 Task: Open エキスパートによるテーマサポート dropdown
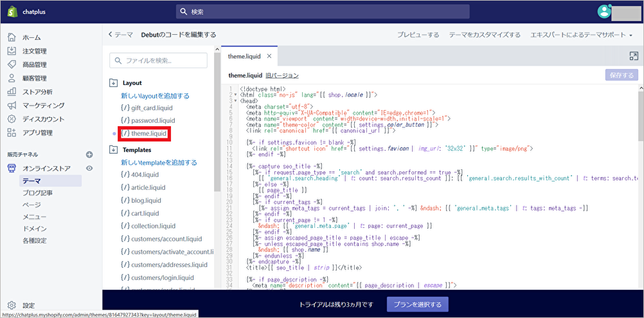tap(582, 35)
